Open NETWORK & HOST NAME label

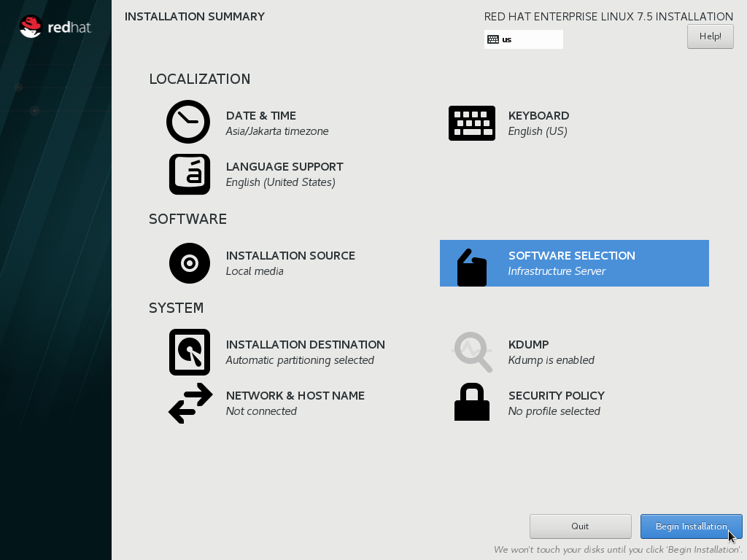[x=295, y=396]
